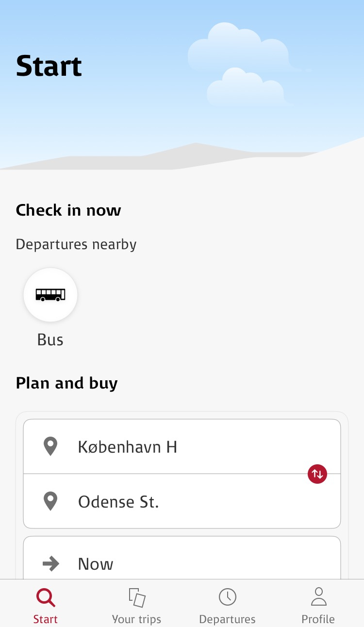The height and width of the screenshot is (627, 364).
Task: Tap the Departures nearby text
Action: (x=76, y=244)
